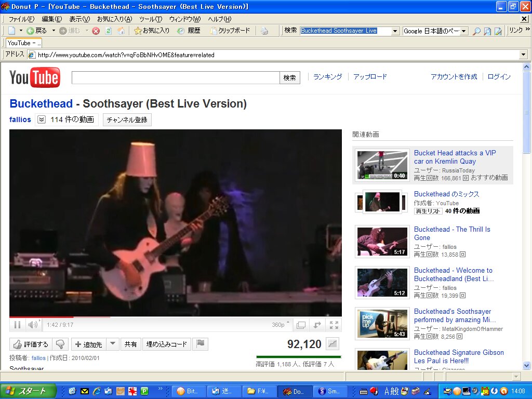This screenshot has width=532, height=399.
Task: Open Buckethead - The Thrill Is Gone thumbnail
Action: (x=382, y=242)
